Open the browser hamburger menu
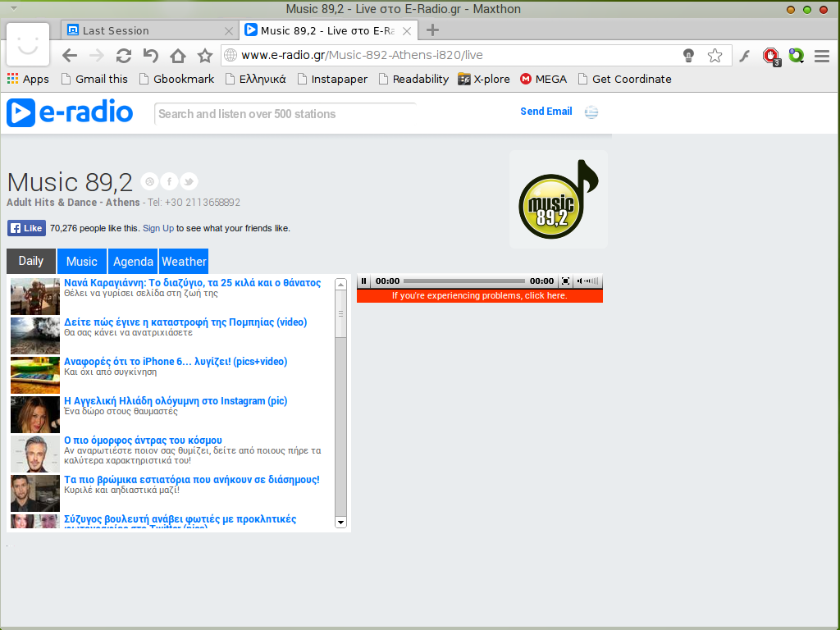The image size is (840, 630). pos(822,56)
